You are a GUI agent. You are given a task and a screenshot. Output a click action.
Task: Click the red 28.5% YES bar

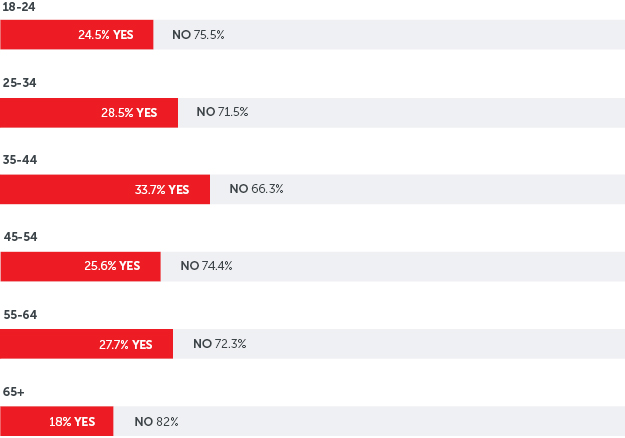pyautogui.click(x=89, y=113)
